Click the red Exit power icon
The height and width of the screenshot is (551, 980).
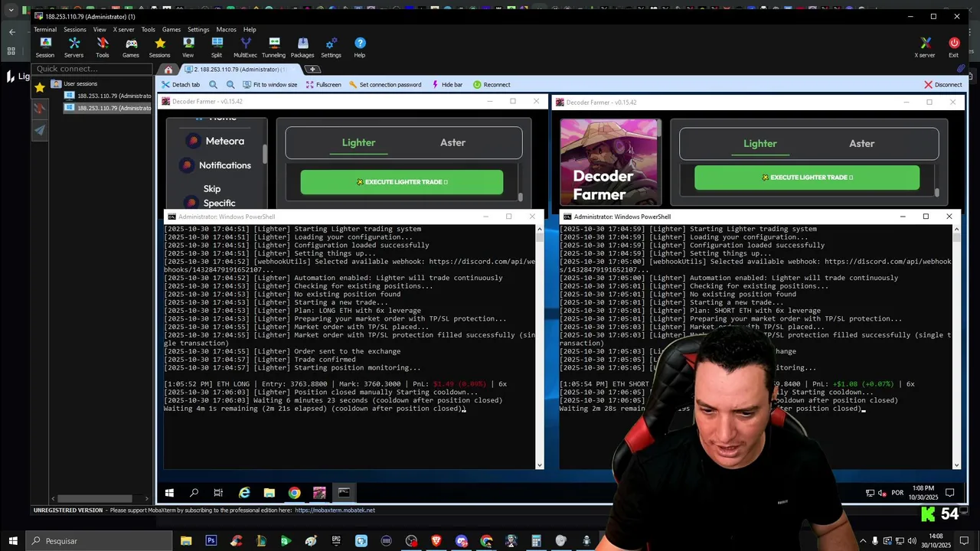click(953, 47)
